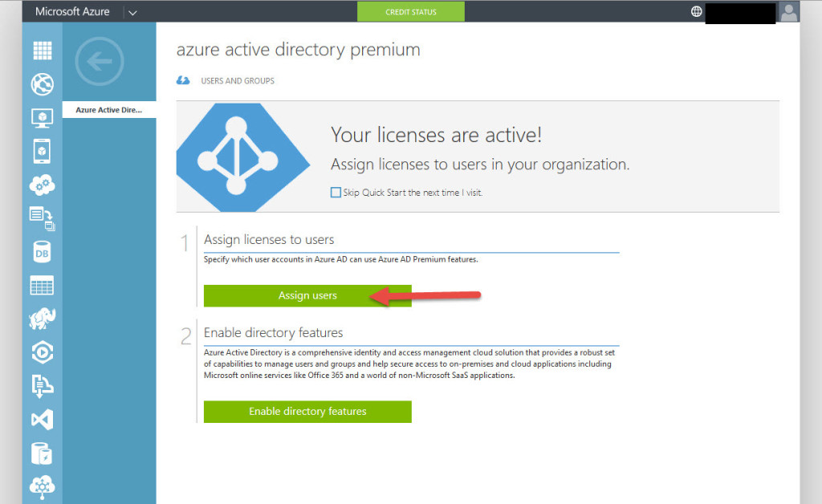
Task: Open SQL Databases DB icon
Action: pyautogui.click(x=42, y=252)
